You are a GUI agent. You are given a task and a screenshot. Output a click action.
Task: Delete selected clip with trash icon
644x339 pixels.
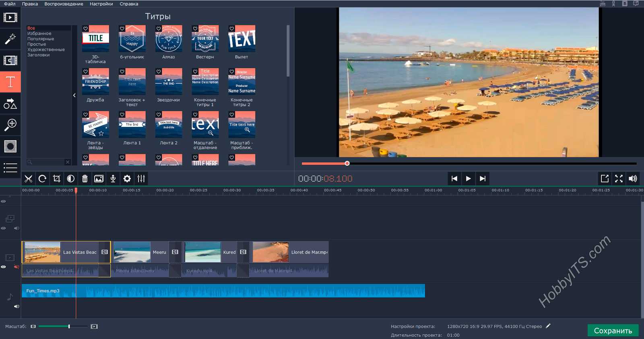click(85, 178)
